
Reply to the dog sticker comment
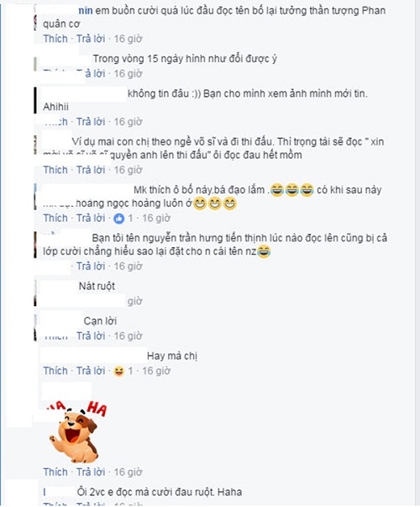[91, 472]
